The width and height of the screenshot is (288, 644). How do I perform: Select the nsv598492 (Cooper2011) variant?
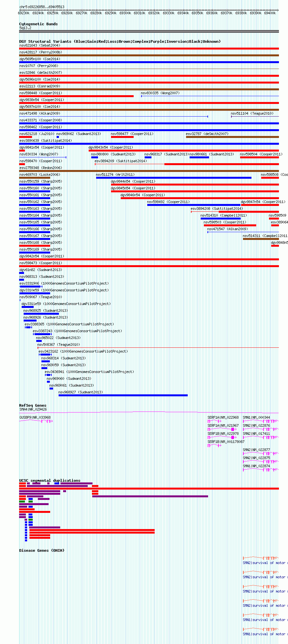point(194,205)
